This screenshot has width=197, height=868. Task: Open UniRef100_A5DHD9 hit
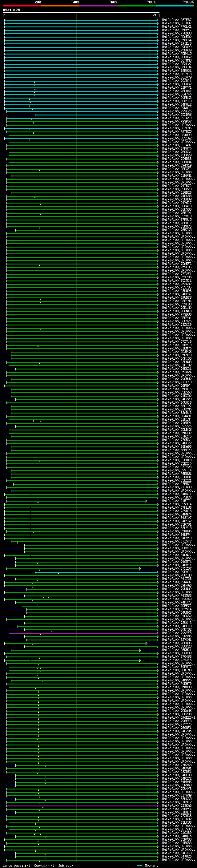point(177,200)
